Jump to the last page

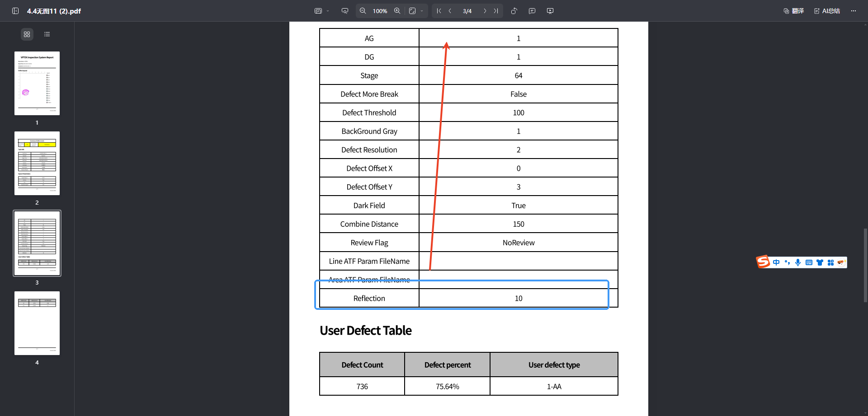tap(496, 11)
